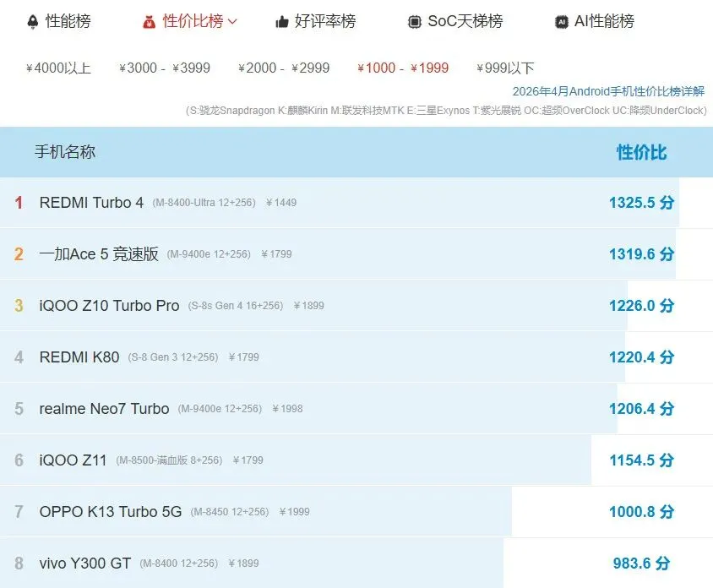Click the 手机名称 column header
Image resolution: width=713 pixels, height=588 pixels.
pos(65,152)
